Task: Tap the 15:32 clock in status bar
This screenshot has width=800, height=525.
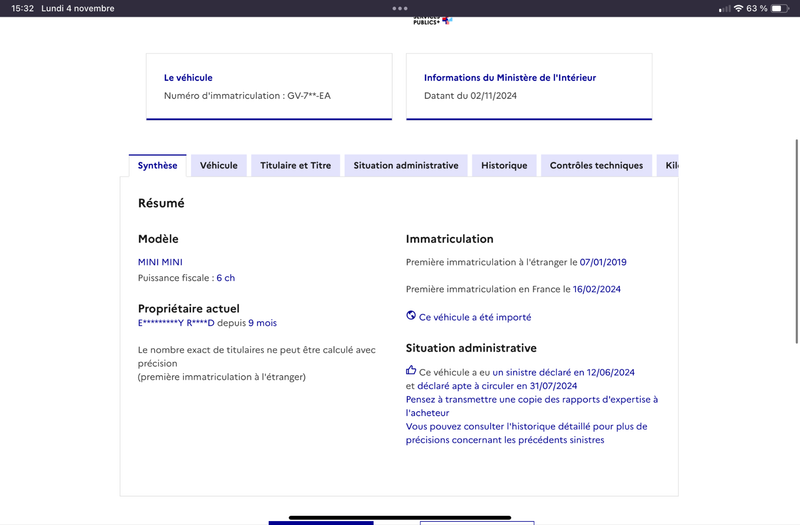Action: 22,8
